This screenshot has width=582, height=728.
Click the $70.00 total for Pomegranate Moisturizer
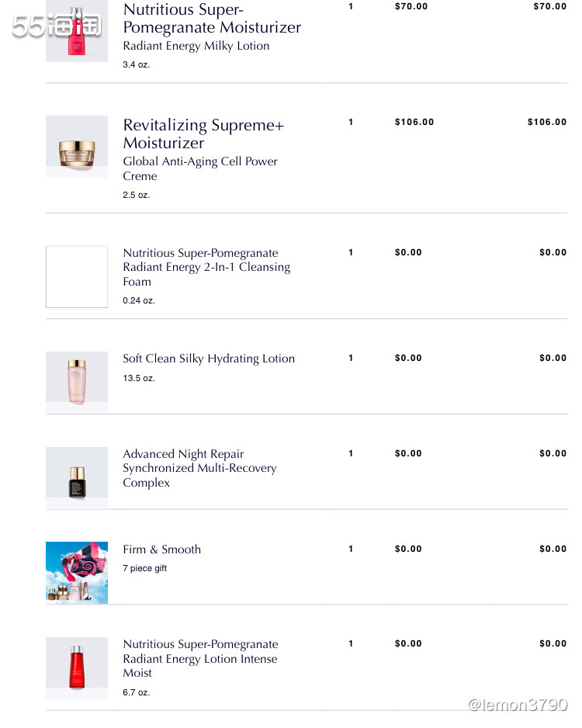click(549, 6)
